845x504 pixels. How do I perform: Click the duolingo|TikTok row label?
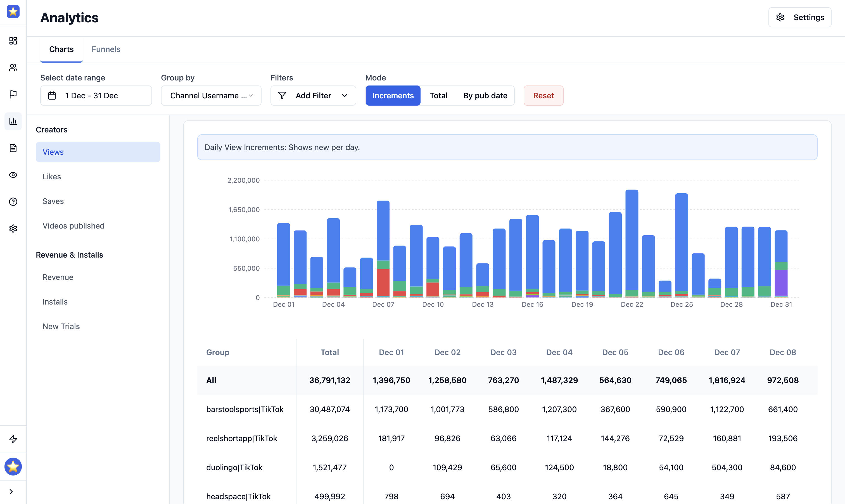click(234, 467)
